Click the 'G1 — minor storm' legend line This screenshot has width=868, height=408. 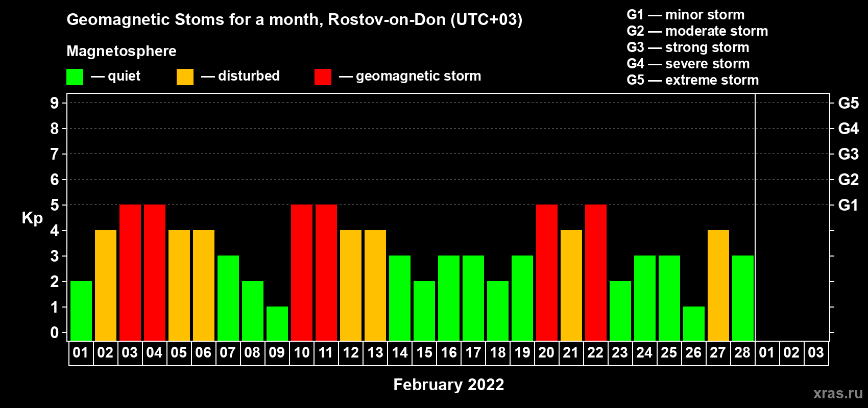[686, 15]
